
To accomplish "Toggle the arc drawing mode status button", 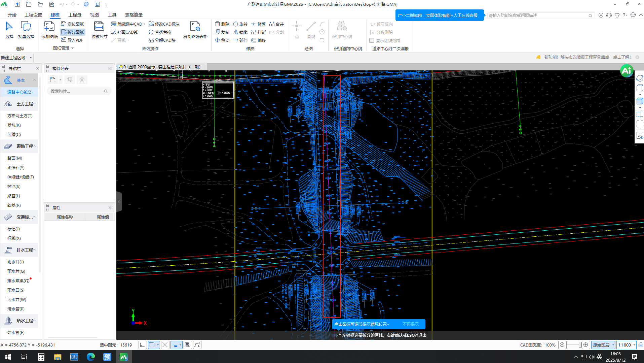I will point(197,345).
